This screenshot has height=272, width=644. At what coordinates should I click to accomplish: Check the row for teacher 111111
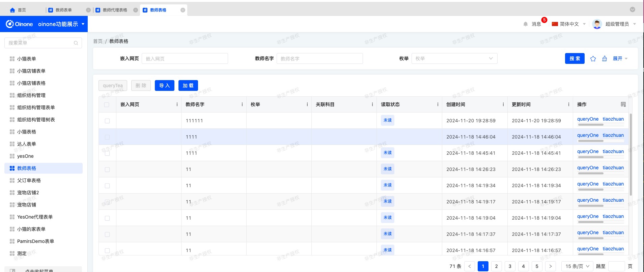(107, 121)
